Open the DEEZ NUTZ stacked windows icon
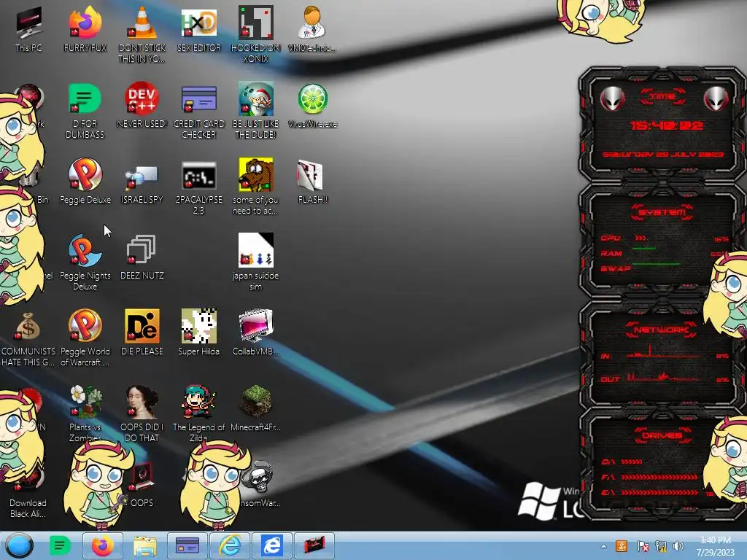The height and width of the screenshot is (560, 747). click(142, 256)
